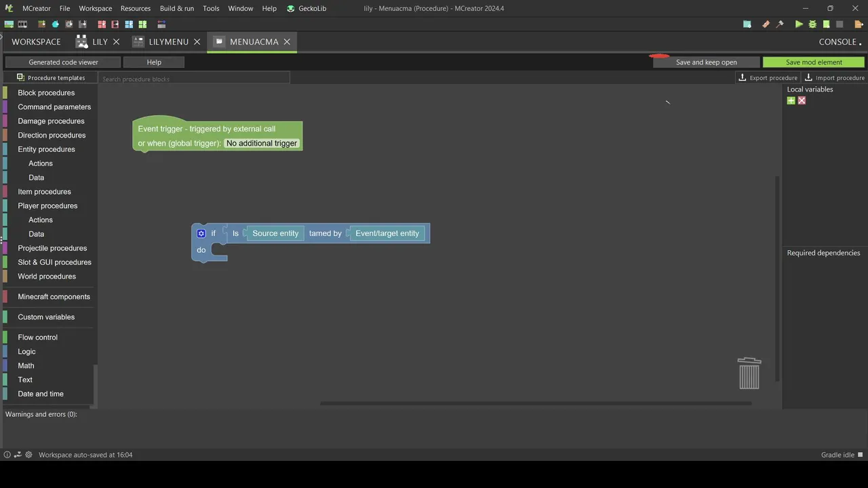Open the Custom variables category

pos(46,317)
